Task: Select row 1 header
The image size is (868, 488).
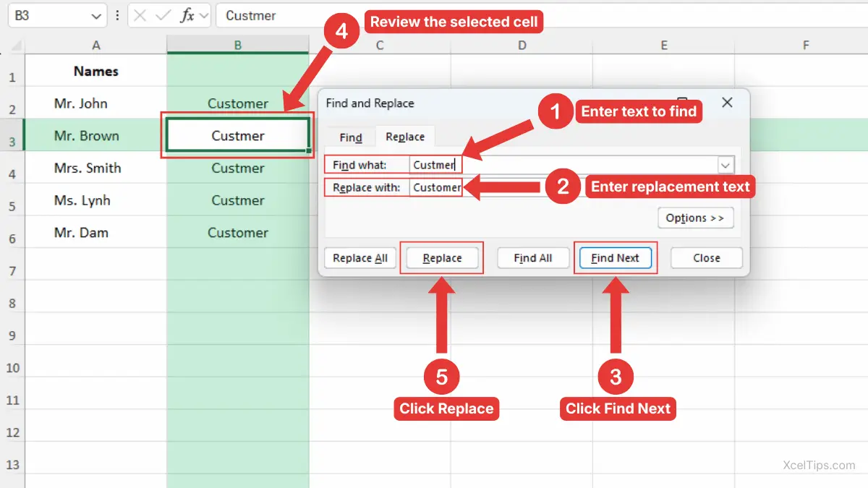Action: point(12,71)
